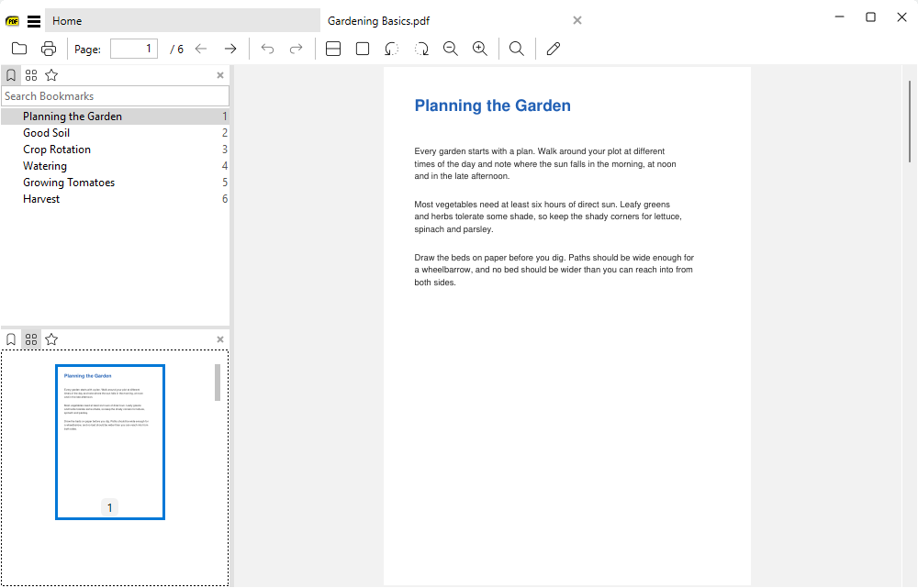
Task: Jump to Crop Rotation bookmark
Action: pyautogui.click(x=116, y=150)
